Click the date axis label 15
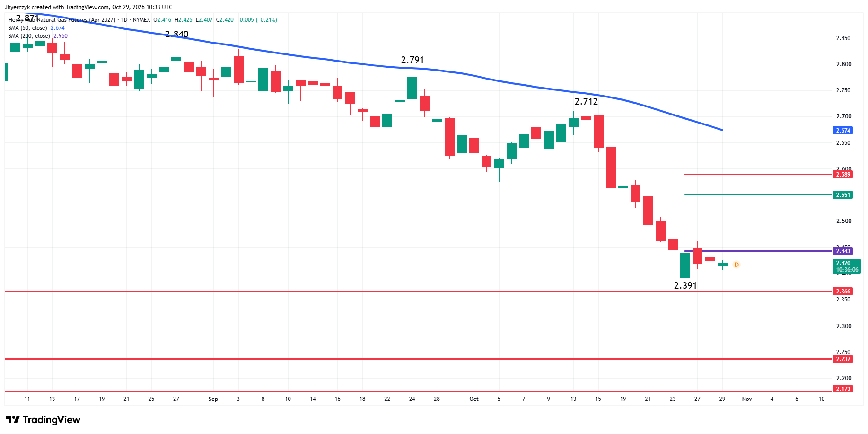Viewport: 868px width, 434px height. [598, 399]
